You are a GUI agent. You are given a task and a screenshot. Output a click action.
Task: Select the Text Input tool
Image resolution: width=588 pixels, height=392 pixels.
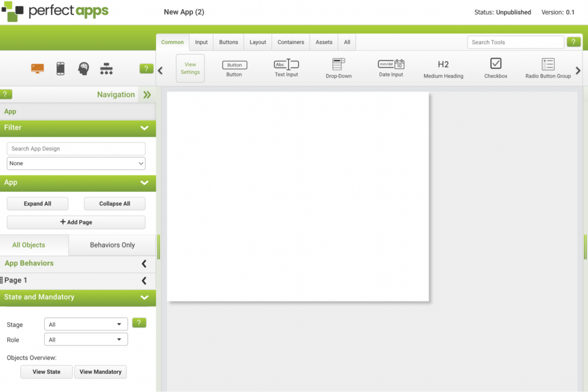[286, 68]
